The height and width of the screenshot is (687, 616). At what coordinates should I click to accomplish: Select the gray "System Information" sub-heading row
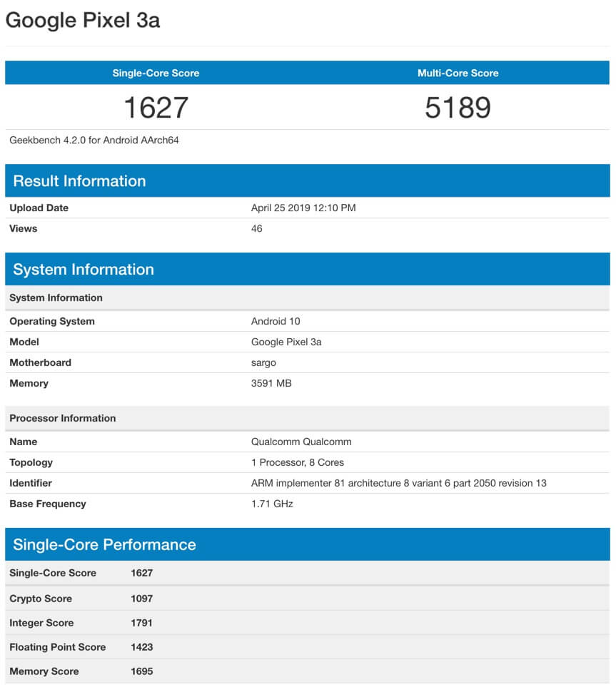308,297
